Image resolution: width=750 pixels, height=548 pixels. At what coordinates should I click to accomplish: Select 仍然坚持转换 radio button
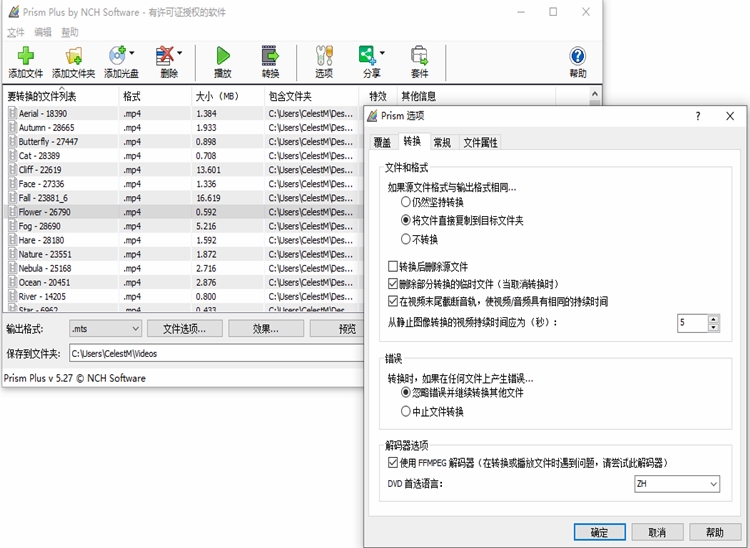point(406,202)
